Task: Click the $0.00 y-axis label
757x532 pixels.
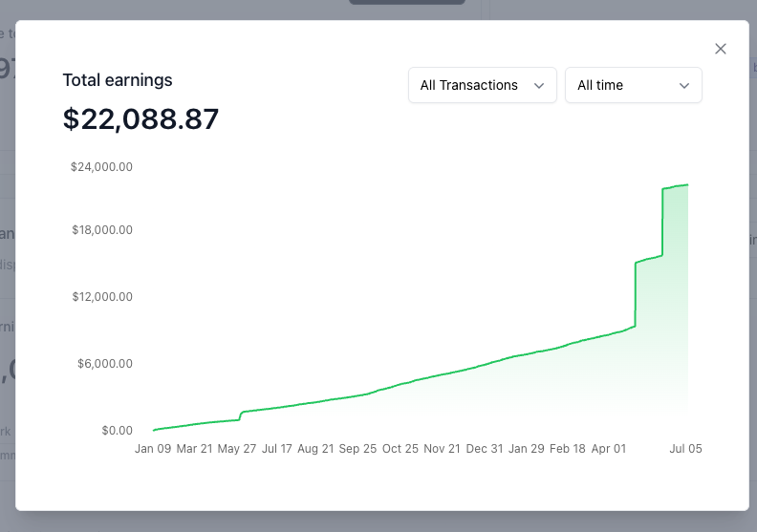Action: click(117, 430)
